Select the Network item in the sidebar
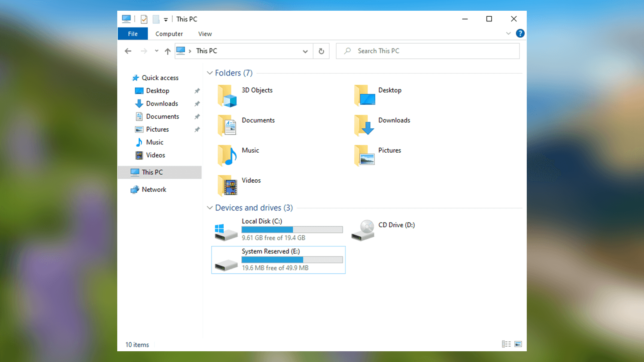644x362 pixels. click(x=154, y=189)
